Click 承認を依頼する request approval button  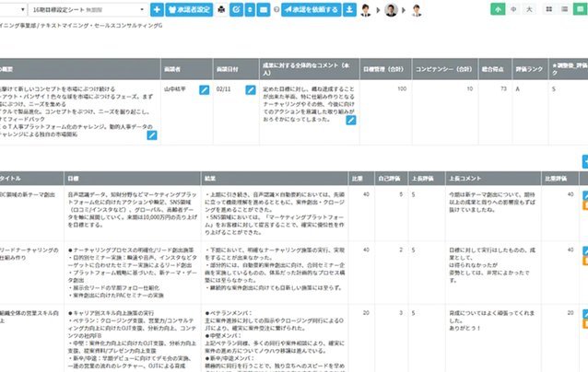[312, 10]
